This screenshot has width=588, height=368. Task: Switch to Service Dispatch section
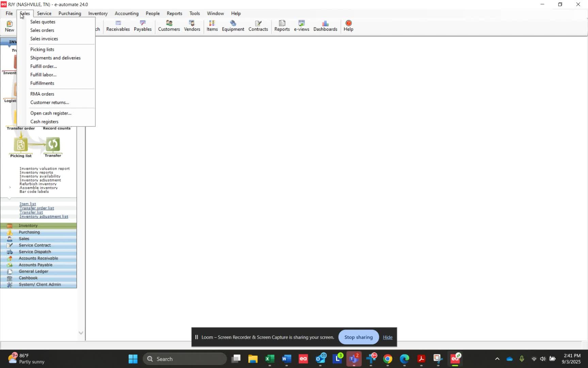point(38,252)
